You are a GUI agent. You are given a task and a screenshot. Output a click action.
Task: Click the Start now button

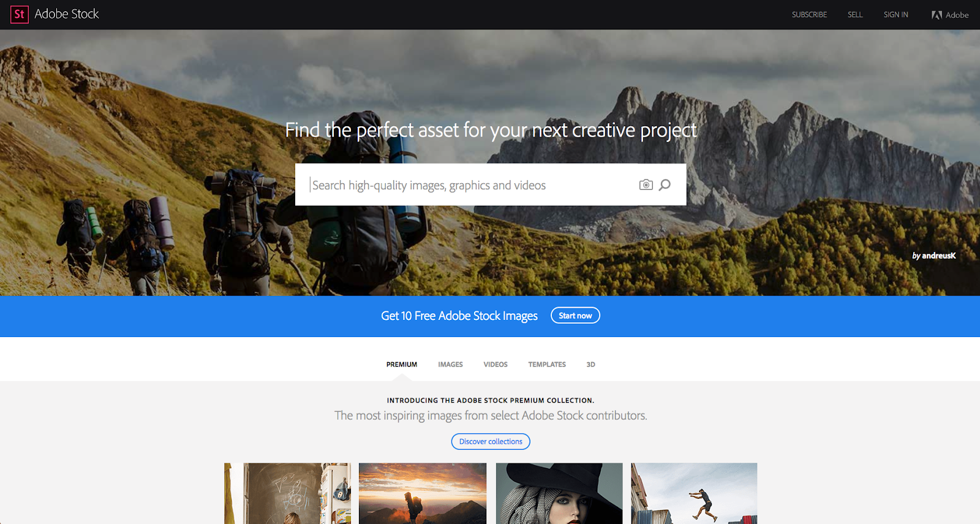coord(575,316)
